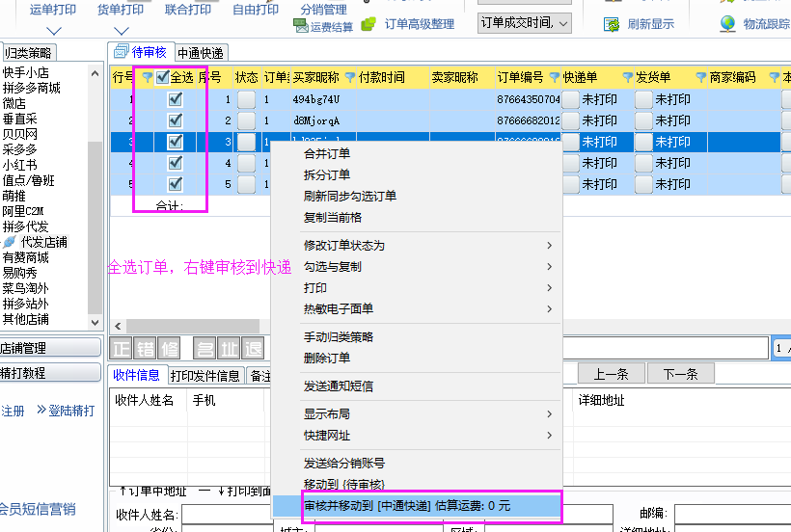Uncheck the checkbox in row 3
This screenshot has width=791, height=532.
coord(175,142)
